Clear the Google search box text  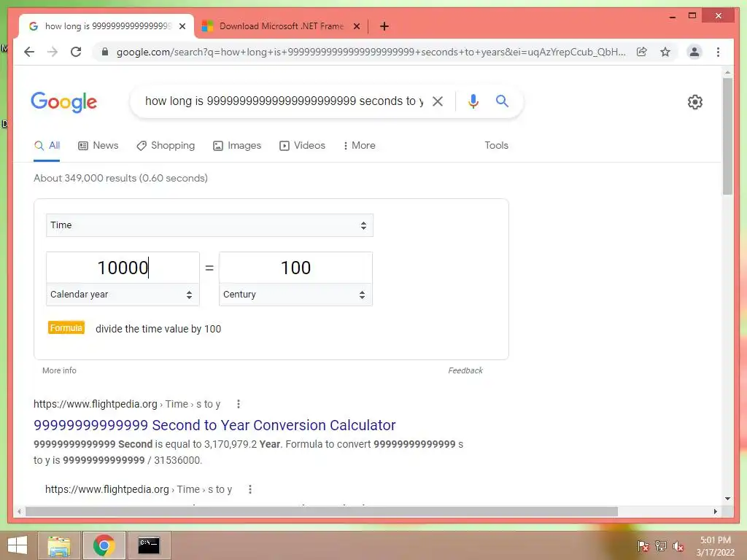(438, 101)
